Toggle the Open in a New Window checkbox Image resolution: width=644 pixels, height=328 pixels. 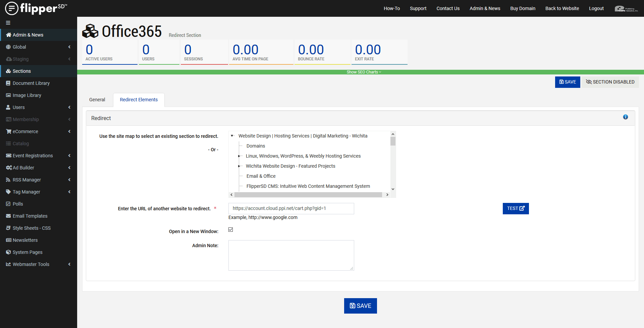pyautogui.click(x=231, y=230)
